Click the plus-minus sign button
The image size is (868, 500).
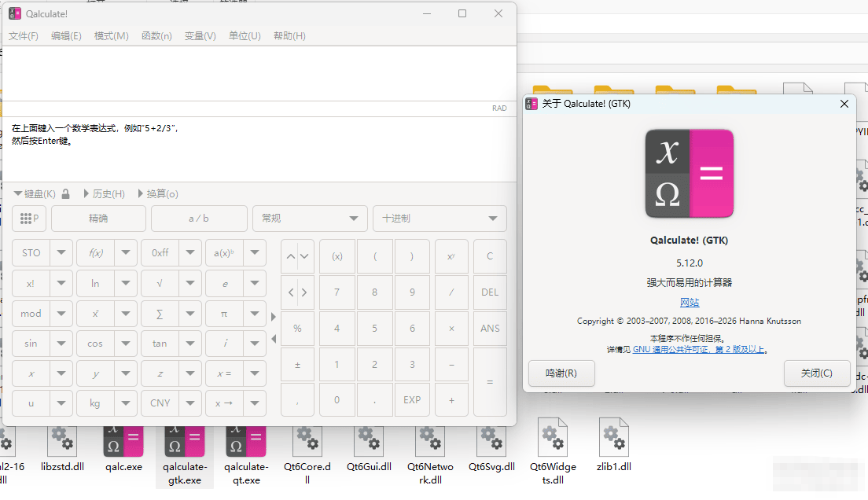(x=297, y=364)
